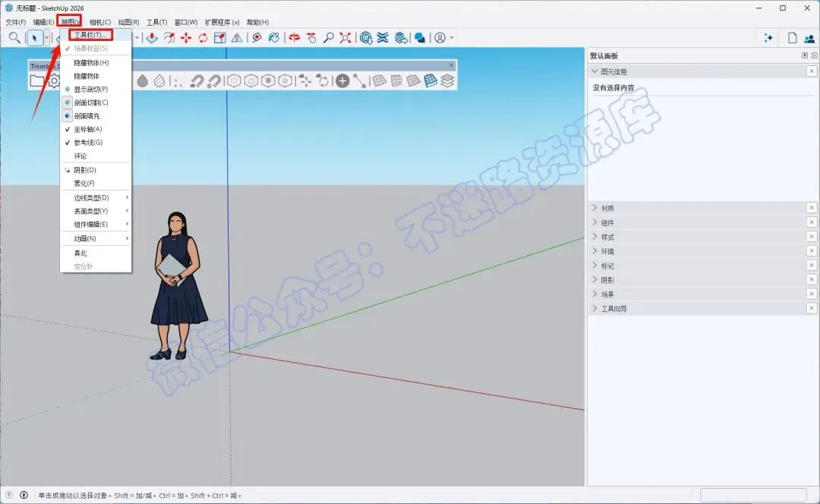Image resolution: width=820 pixels, height=504 pixels.
Task: Expand the 工具向导 panel
Action: coord(594,308)
